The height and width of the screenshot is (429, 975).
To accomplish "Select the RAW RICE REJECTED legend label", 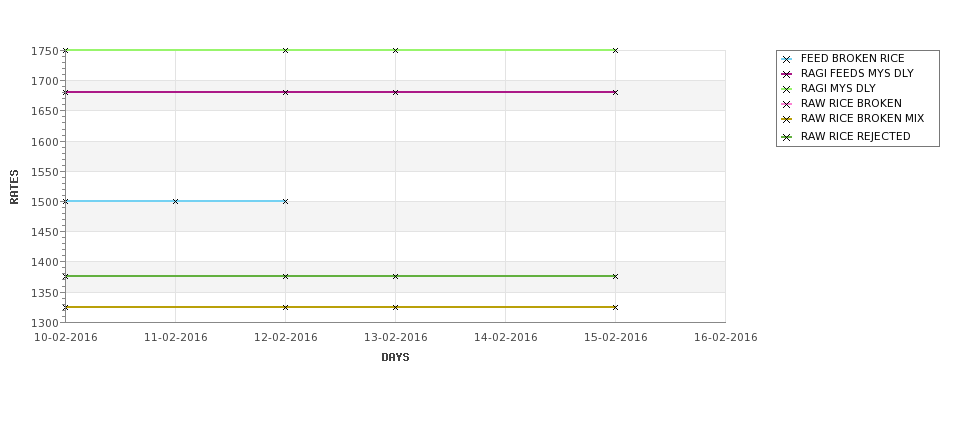I will pos(856,136).
